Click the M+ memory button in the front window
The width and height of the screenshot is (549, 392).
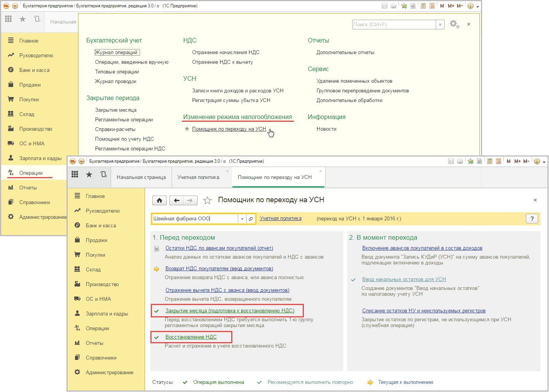pyautogui.click(x=517, y=161)
